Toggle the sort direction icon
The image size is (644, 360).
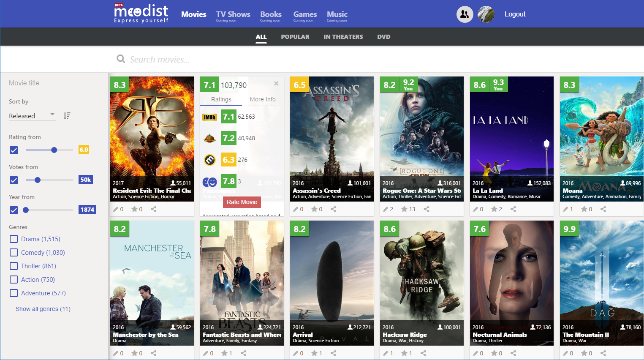pos(67,116)
